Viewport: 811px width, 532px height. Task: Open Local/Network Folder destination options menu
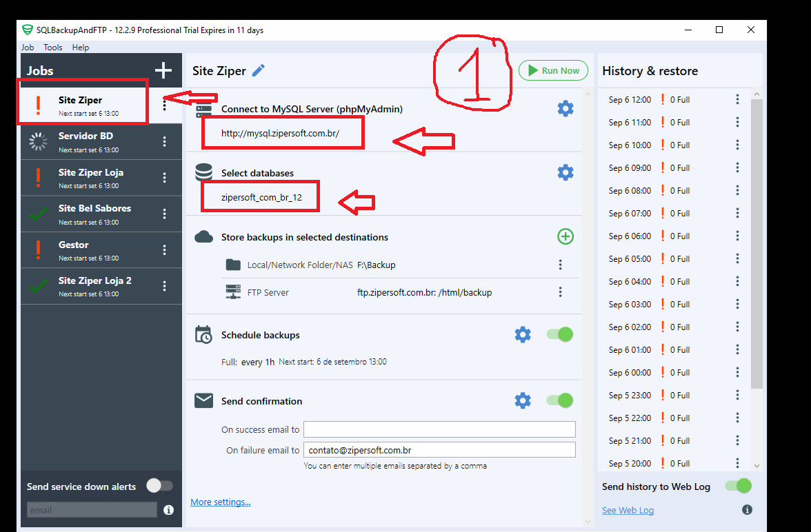(x=560, y=265)
